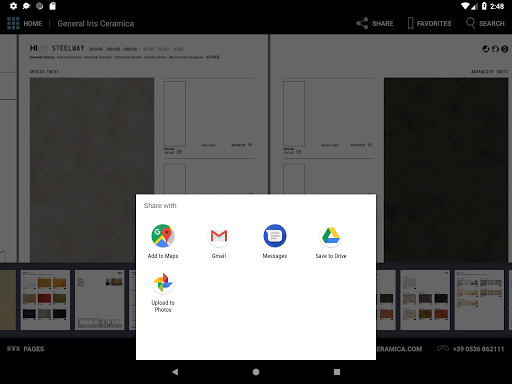Tap Android home circle button
This screenshot has height=384, width=512.
[x=256, y=372]
